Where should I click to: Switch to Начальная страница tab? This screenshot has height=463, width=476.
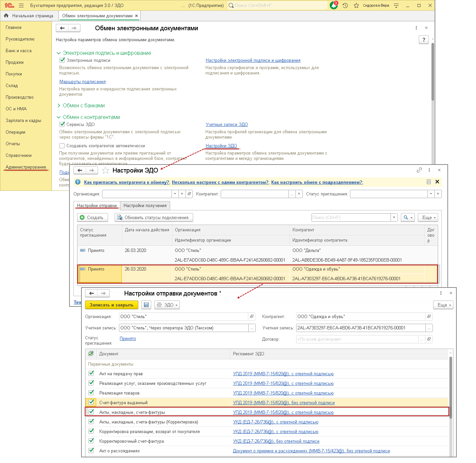click(29, 16)
